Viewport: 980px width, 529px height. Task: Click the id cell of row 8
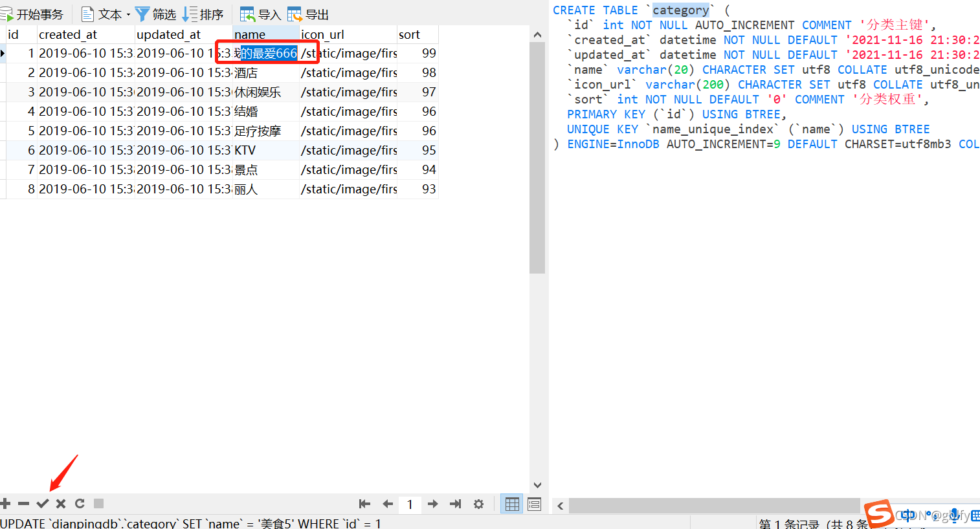(x=21, y=189)
